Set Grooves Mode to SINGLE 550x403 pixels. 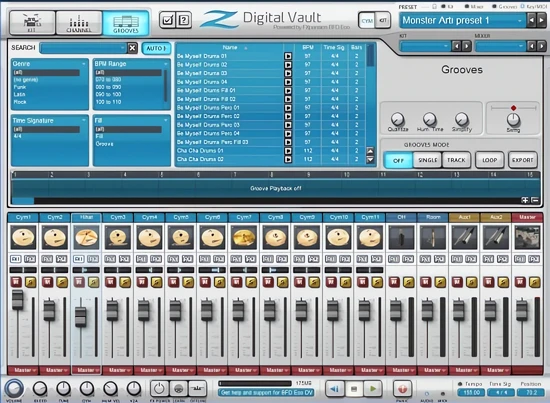[x=428, y=160]
